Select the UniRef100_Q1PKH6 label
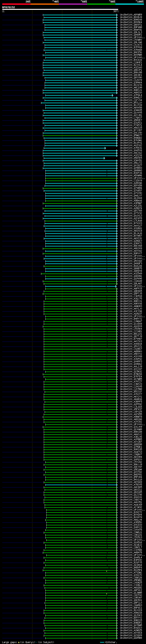 pyautogui.click(x=131, y=278)
